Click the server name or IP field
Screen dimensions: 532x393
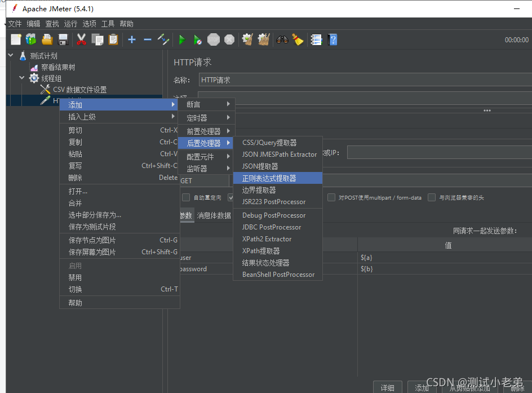pos(440,152)
